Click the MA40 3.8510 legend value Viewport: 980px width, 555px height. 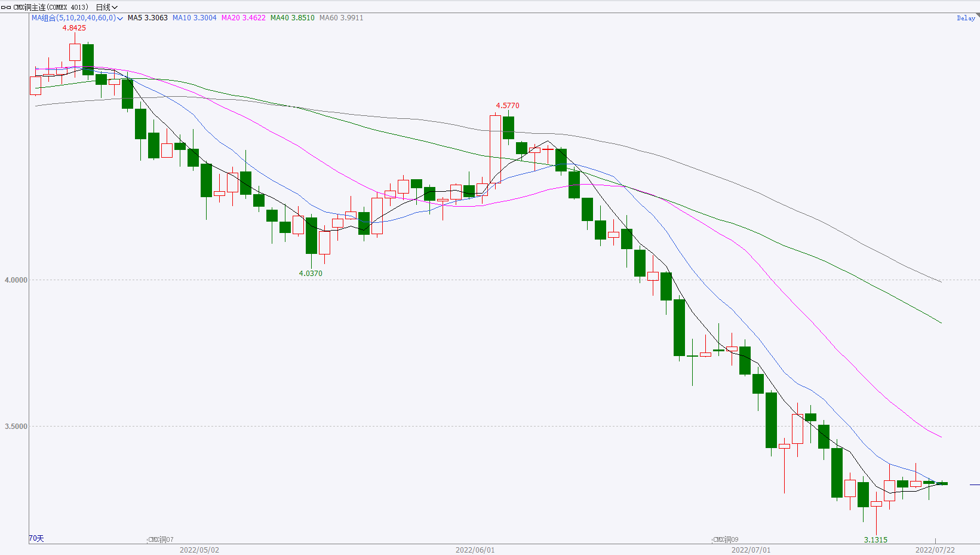point(293,18)
